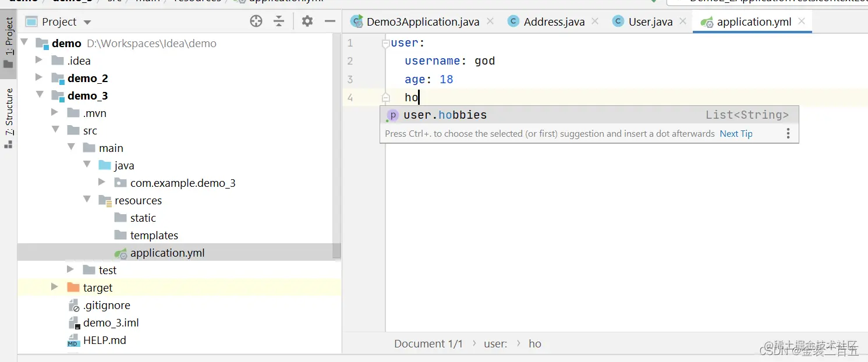
Task: Collapse the resources folder
Action: coord(87,199)
